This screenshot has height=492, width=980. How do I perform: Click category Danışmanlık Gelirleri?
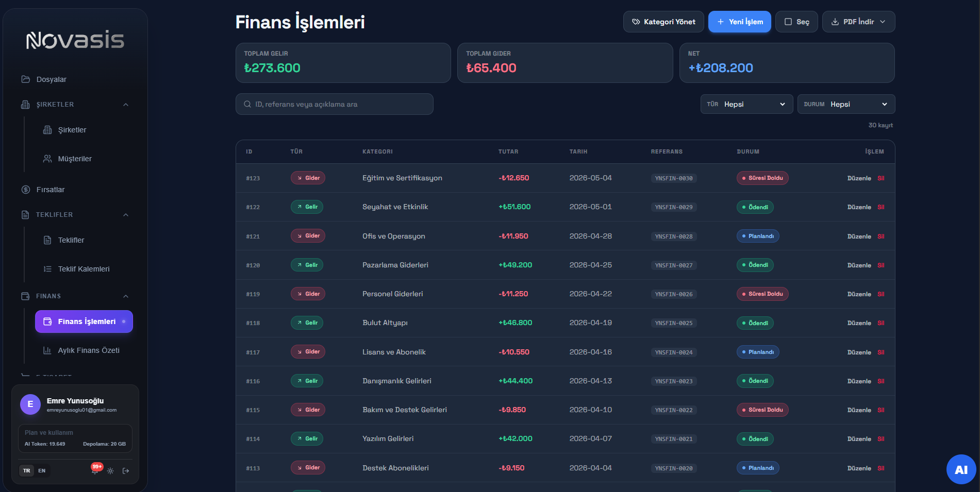click(x=397, y=381)
